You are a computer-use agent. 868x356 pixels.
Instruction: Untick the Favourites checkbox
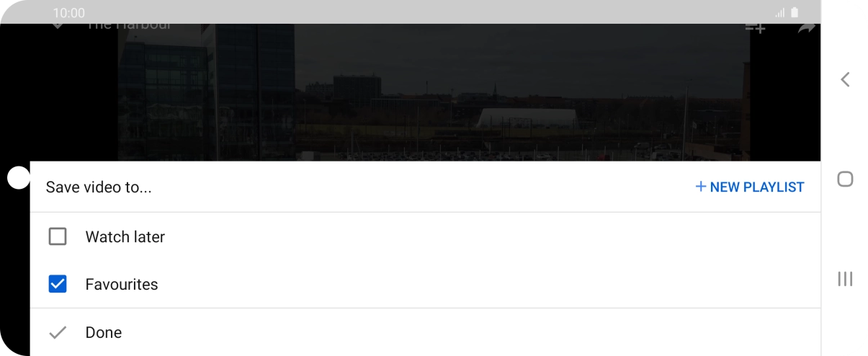point(58,284)
